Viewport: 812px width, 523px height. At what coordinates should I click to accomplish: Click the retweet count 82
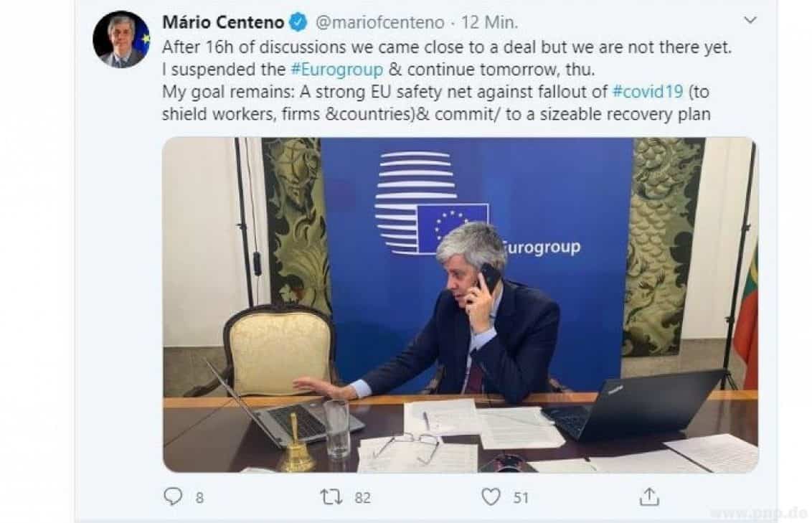tap(362, 498)
